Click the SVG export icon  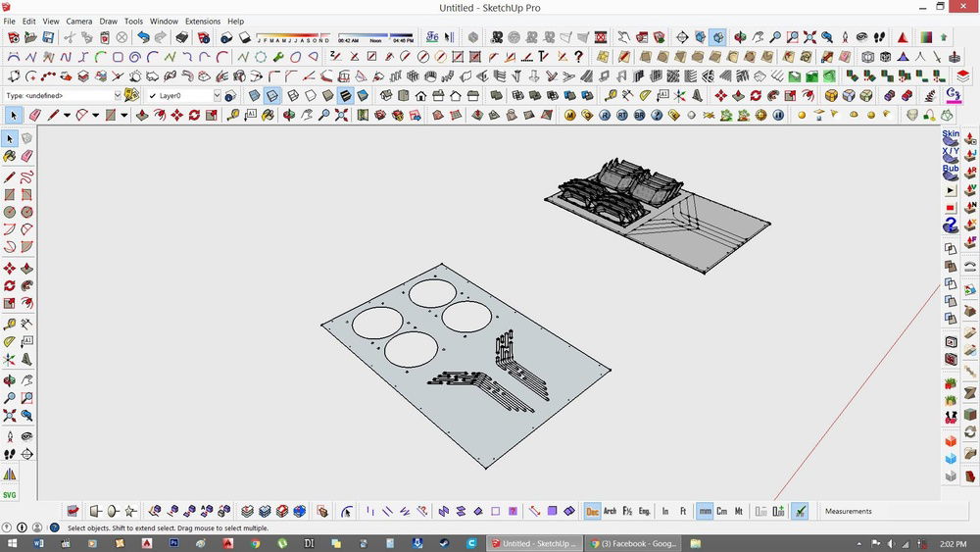(10, 495)
